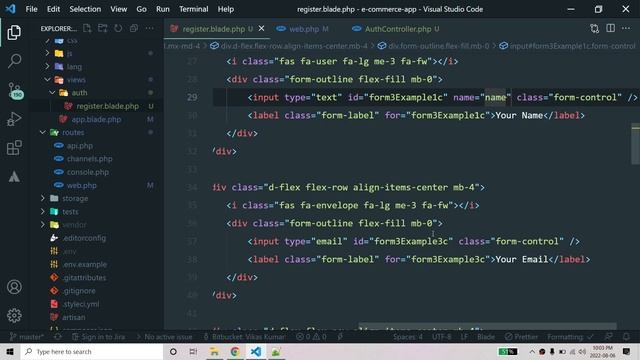
Task: Open Cortana circle icon on taskbar
Action: tap(173, 351)
